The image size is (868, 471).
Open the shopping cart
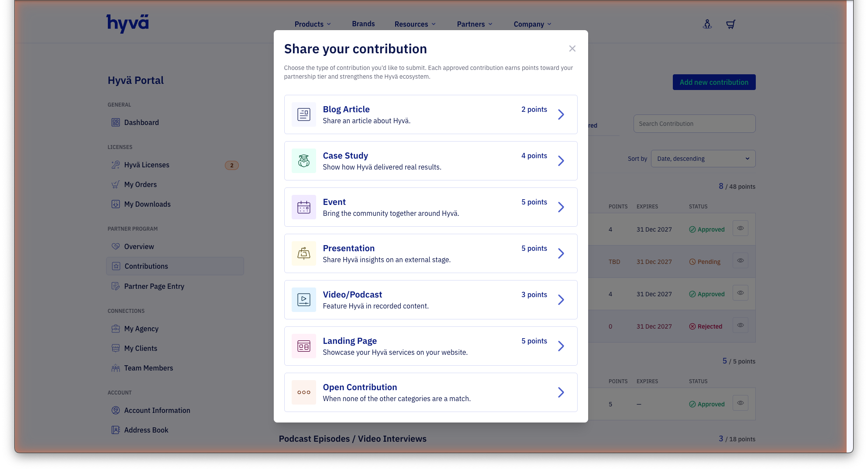pos(730,24)
